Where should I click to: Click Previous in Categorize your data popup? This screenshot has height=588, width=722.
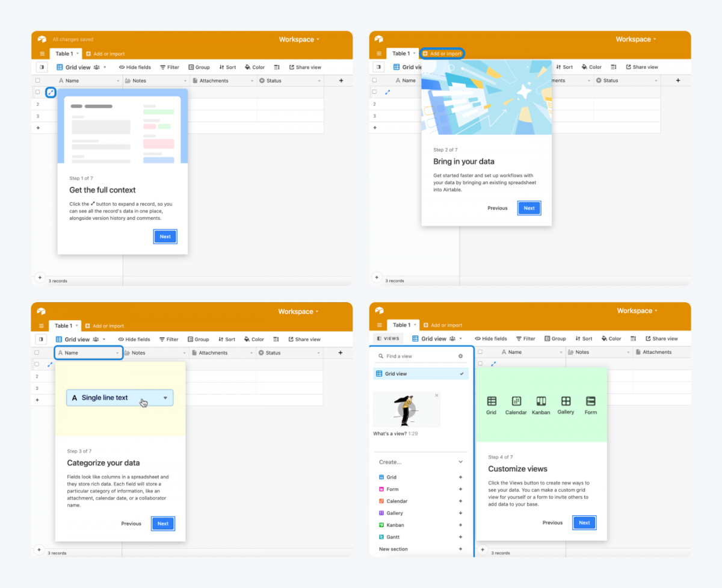pyautogui.click(x=131, y=524)
